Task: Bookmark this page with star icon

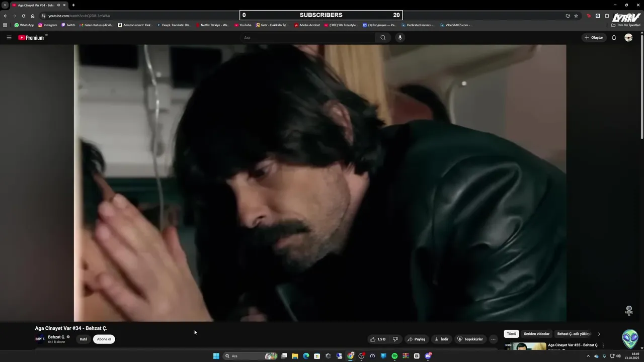Action: coord(576,16)
